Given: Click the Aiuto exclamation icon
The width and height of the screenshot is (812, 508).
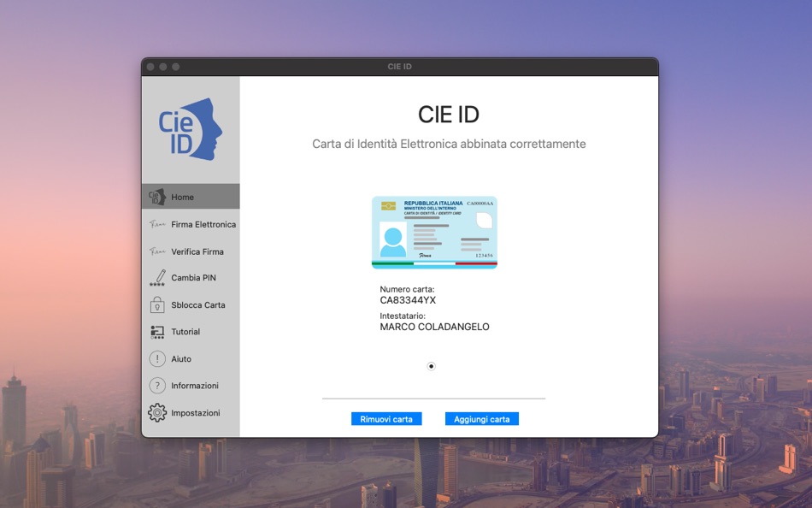Looking at the screenshot, I should tap(157, 358).
